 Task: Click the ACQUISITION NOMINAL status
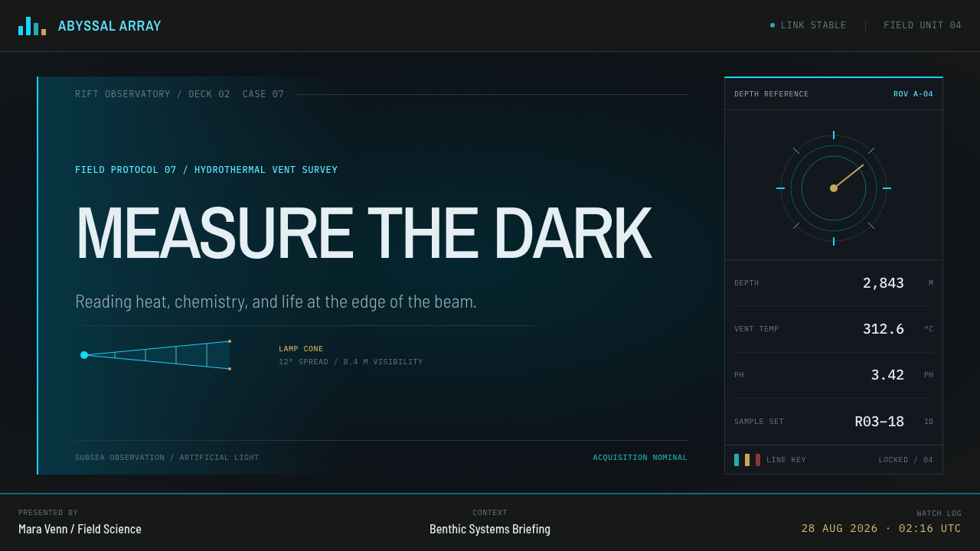[x=640, y=458]
